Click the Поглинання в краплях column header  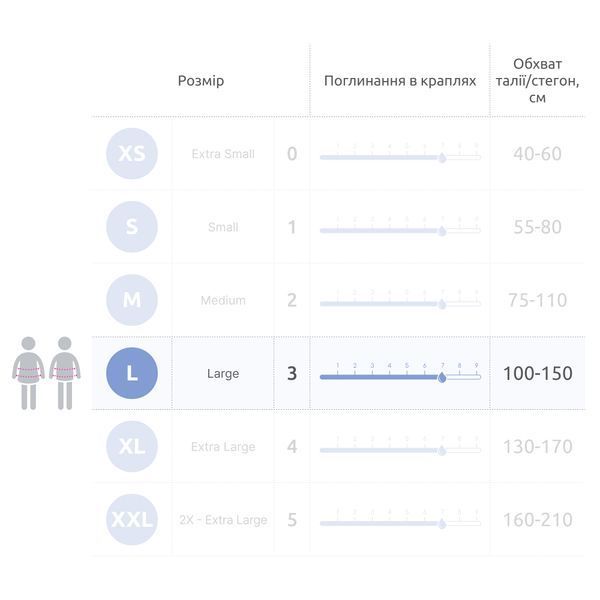400,81
